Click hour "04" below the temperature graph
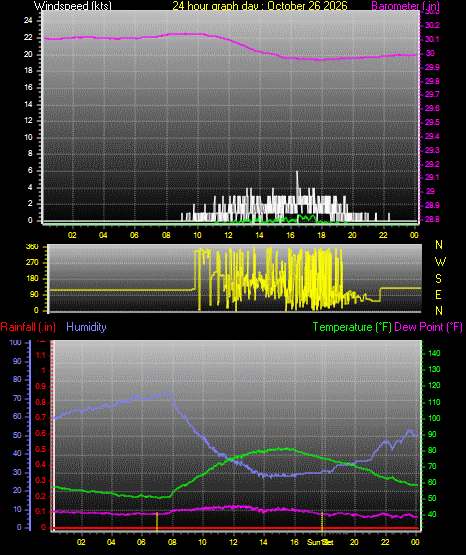 tap(111, 542)
